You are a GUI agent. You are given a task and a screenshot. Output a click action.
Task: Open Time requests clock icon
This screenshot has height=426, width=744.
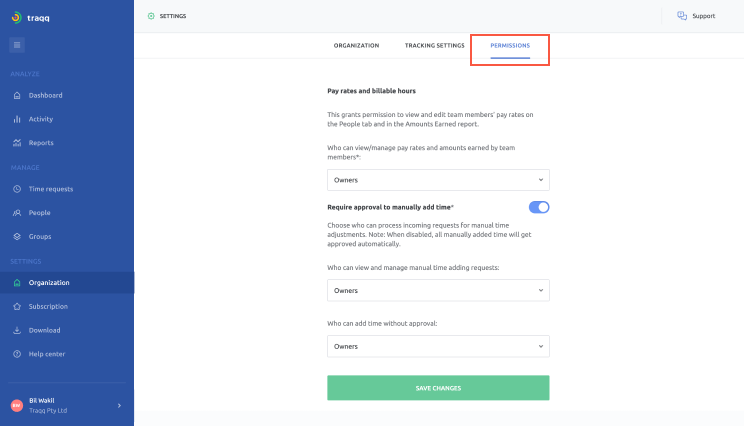point(17,189)
